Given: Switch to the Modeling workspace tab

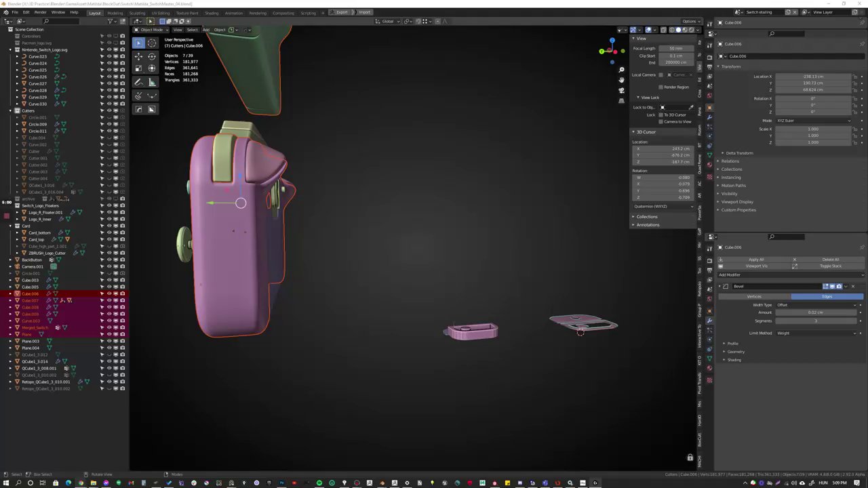Looking at the screenshot, I should [115, 12].
